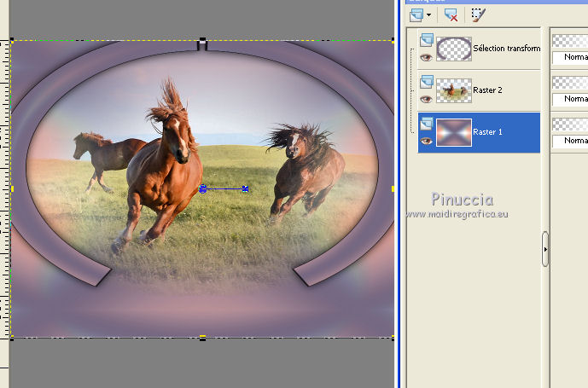Screen dimensions: 588x388
Task: Hide the Raster 2 layer via eye
Action: [426, 99]
